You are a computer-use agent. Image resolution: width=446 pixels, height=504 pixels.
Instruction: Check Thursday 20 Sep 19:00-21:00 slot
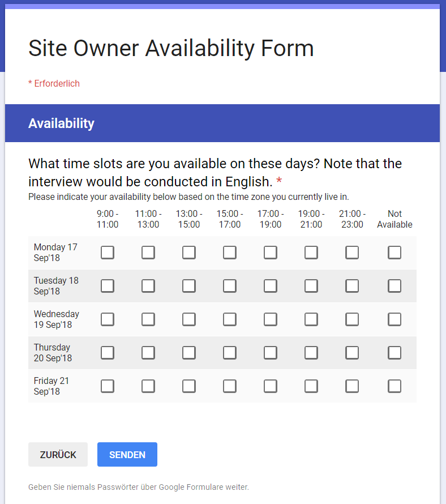pyautogui.click(x=311, y=352)
